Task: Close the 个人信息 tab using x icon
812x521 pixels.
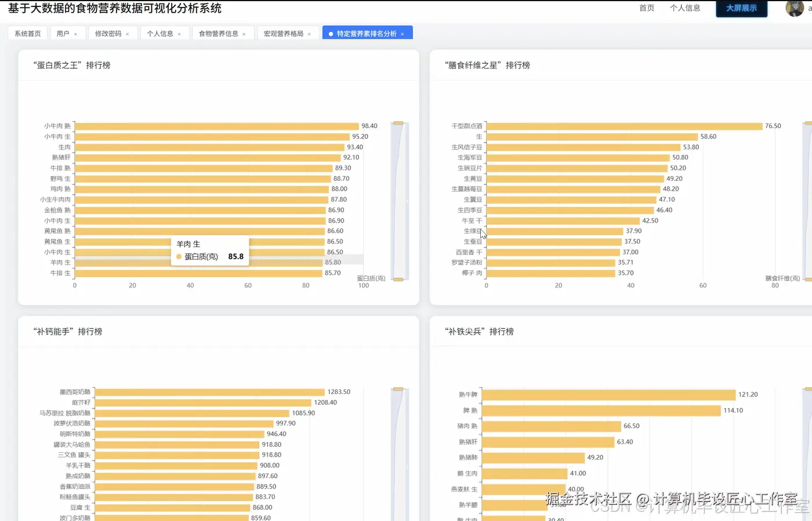Action: pos(179,34)
